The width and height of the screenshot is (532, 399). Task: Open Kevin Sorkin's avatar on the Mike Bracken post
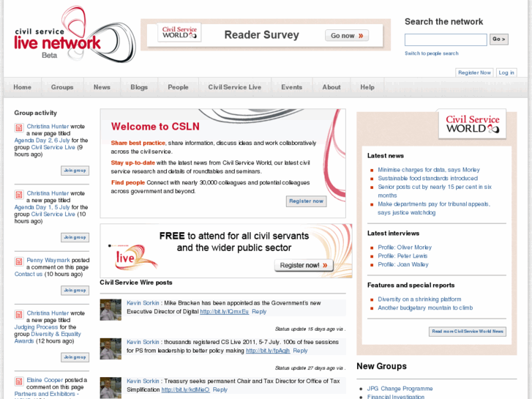point(110,310)
